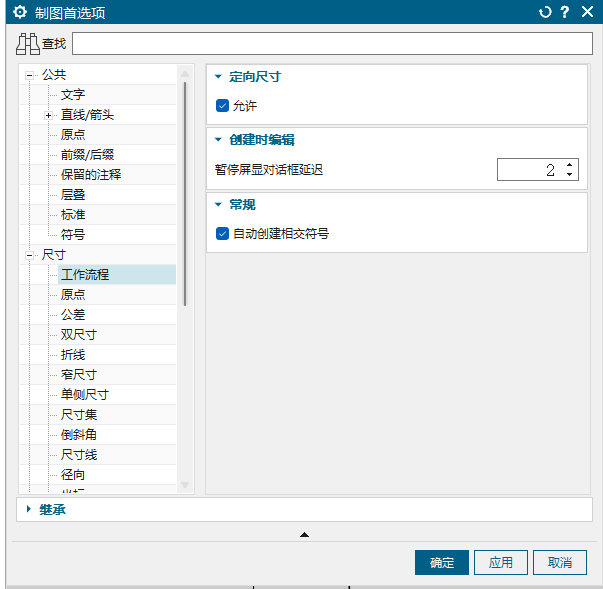Collapse the 尺寸 tree node
The height and width of the screenshot is (589, 603).
tap(29, 255)
